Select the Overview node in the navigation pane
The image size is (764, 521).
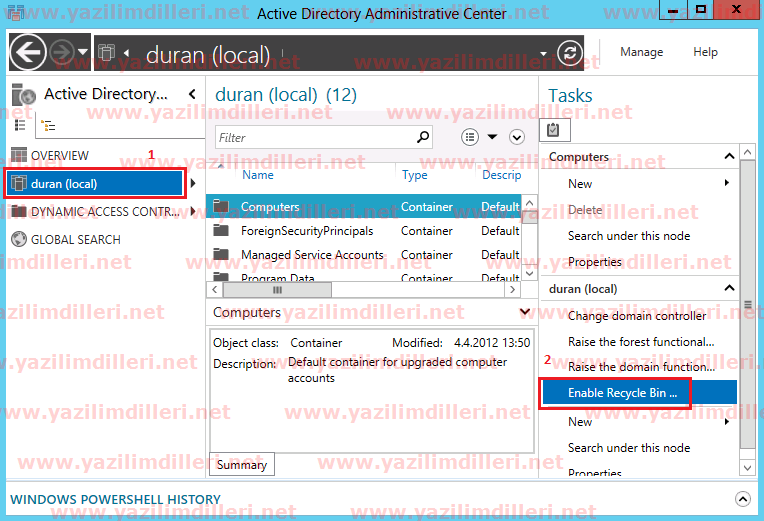point(59,156)
